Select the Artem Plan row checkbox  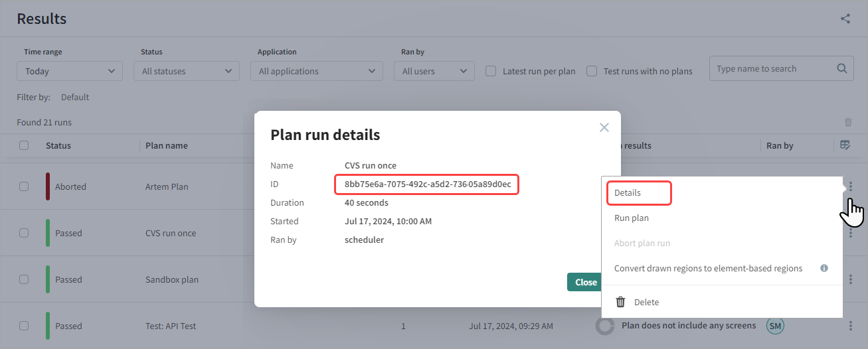pyautogui.click(x=24, y=186)
